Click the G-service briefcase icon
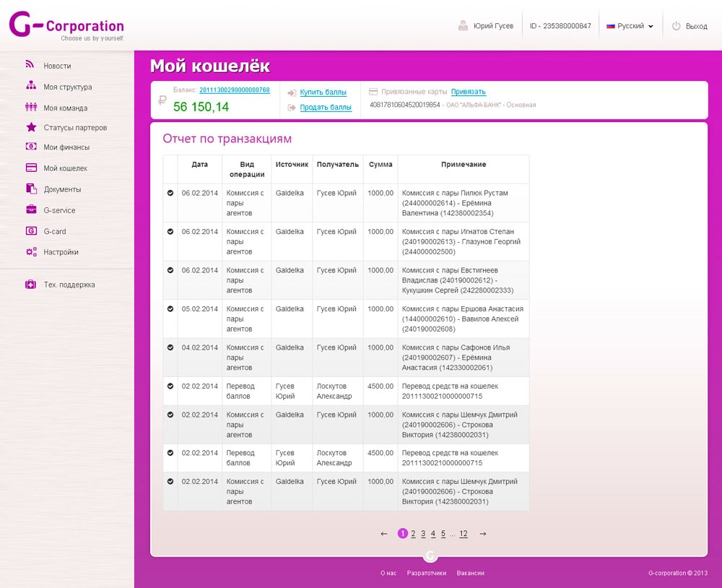This screenshot has width=722, height=588. click(31, 209)
